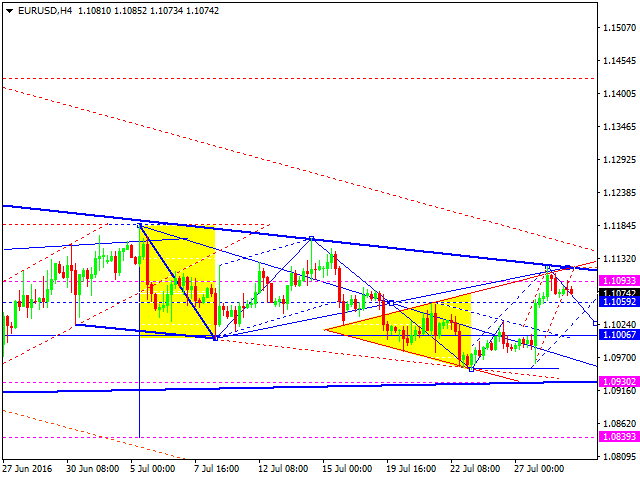Open the chart menu triangle beside EURUSD,H4

point(9,11)
